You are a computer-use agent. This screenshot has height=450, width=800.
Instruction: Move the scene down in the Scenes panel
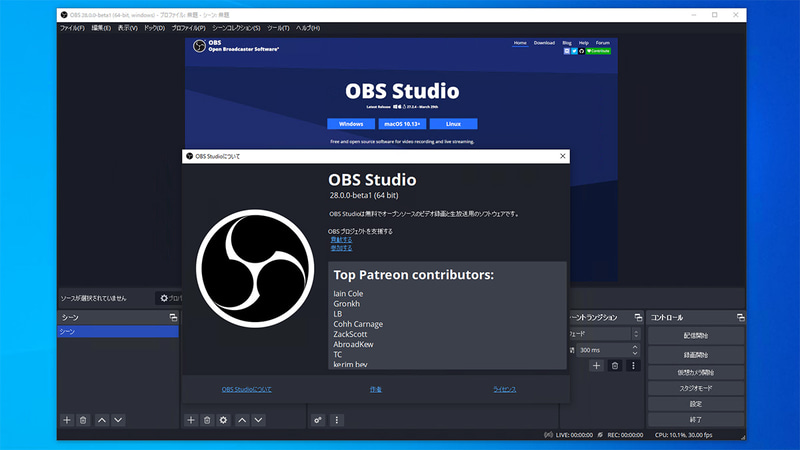(118, 420)
